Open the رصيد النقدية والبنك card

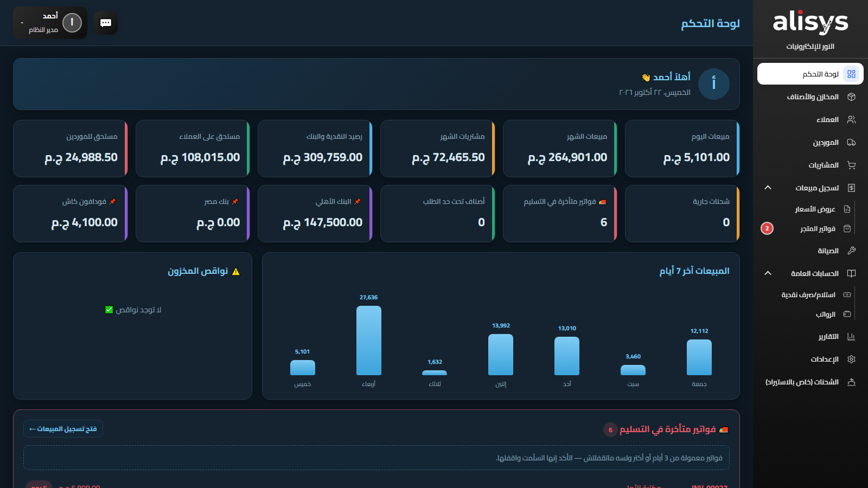pos(315,149)
